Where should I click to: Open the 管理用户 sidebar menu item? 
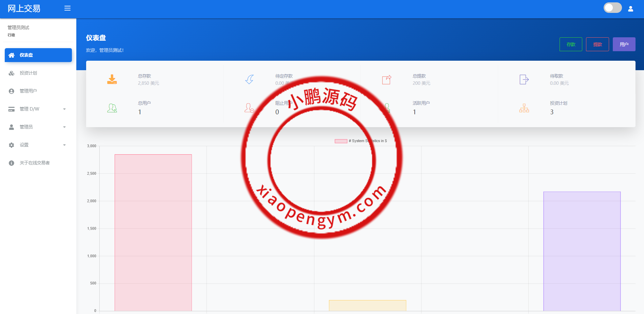pos(28,91)
